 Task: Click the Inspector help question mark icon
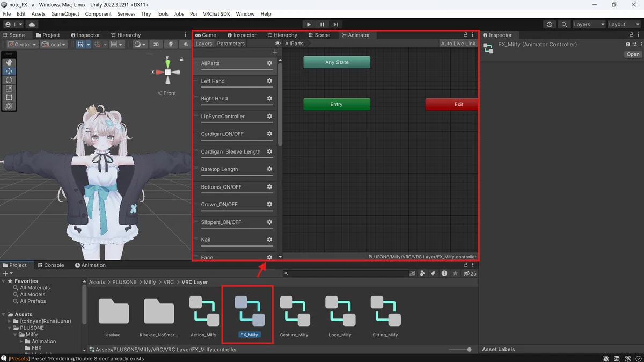click(x=627, y=45)
